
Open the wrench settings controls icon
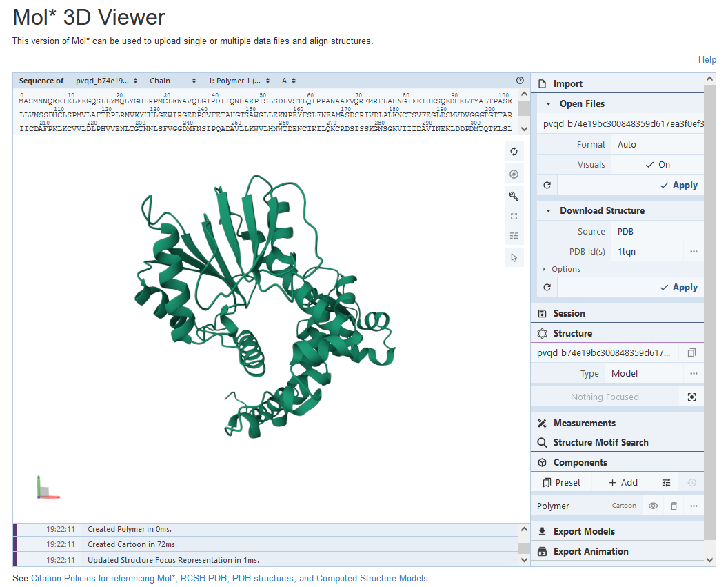pyautogui.click(x=514, y=196)
